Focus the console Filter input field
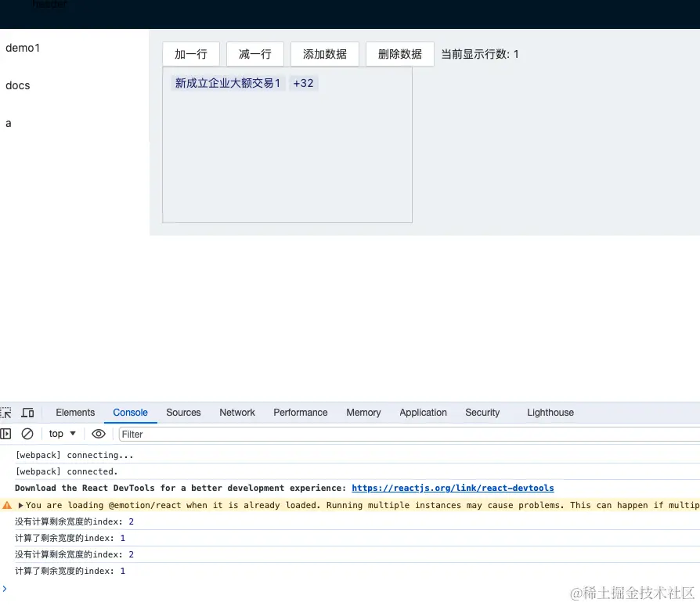The image size is (700, 606). click(409, 435)
